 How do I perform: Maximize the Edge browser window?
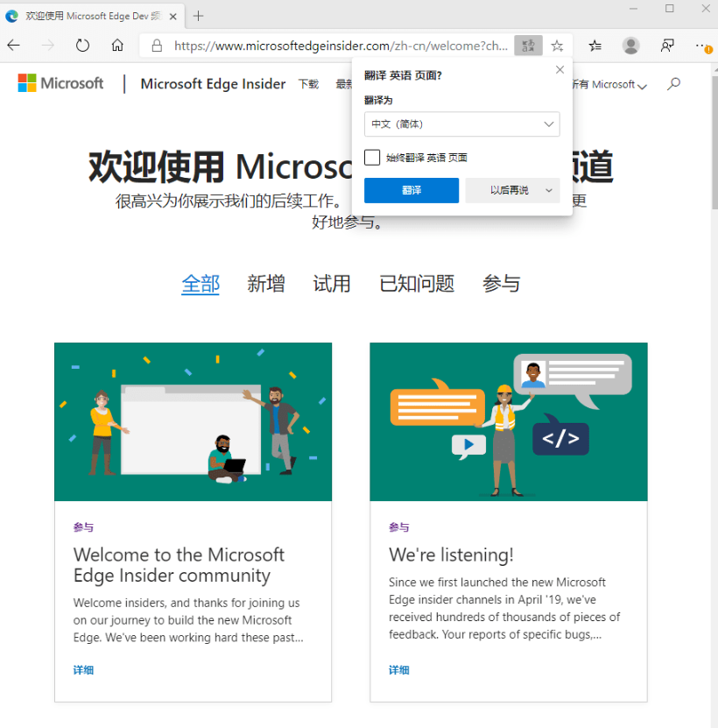(x=669, y=9)
